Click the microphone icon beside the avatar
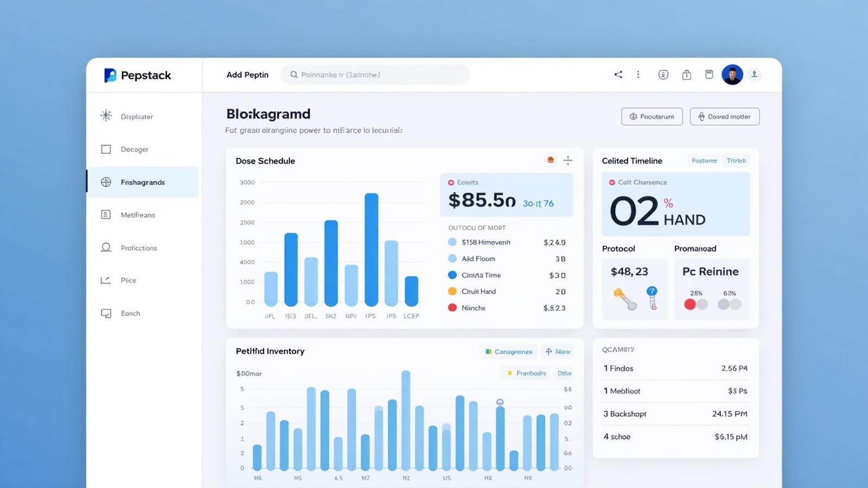The height and width of the screenshot is (488, 868). coord(754,74)
